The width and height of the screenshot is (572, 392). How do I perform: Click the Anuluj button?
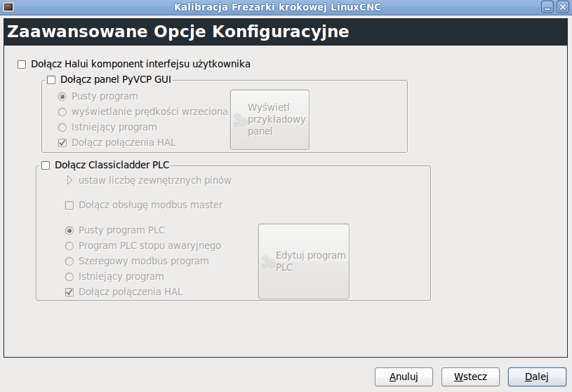pyautogui.click(x=404, y=377)
